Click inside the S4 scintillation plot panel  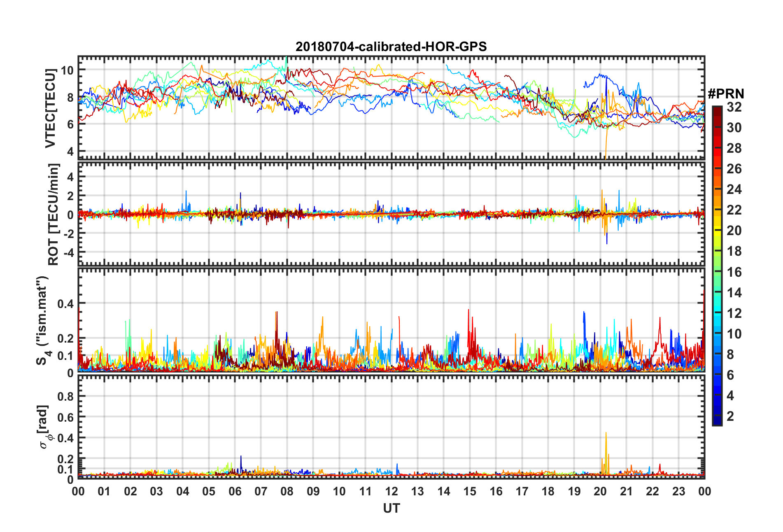click(391, 320)
